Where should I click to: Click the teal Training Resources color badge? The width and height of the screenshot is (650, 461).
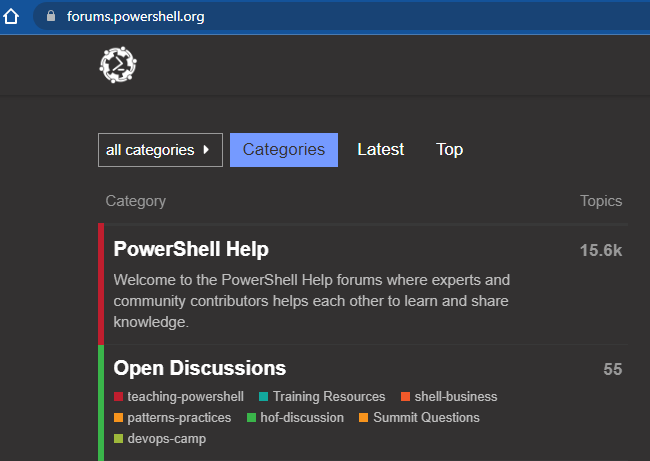coord(263,397)
